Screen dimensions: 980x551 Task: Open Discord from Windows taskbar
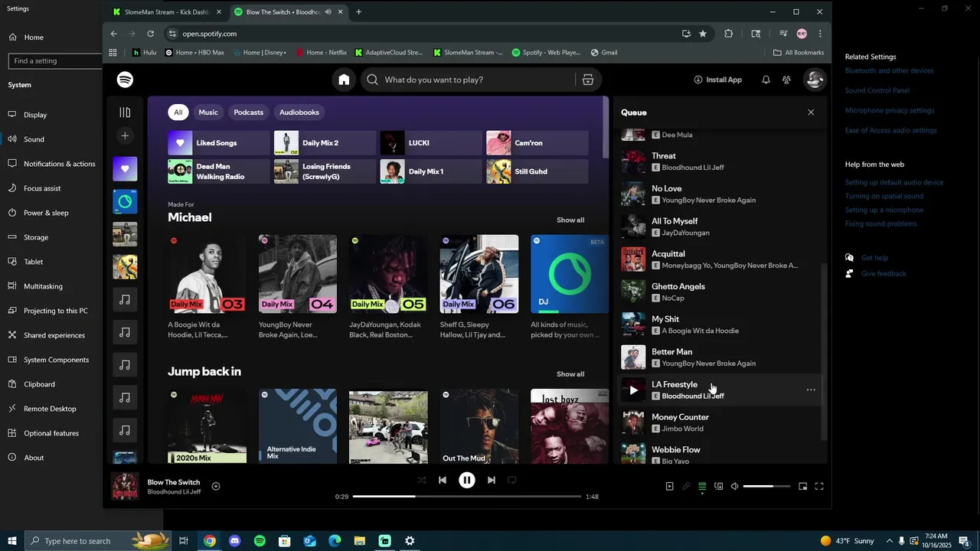point(234,541)
